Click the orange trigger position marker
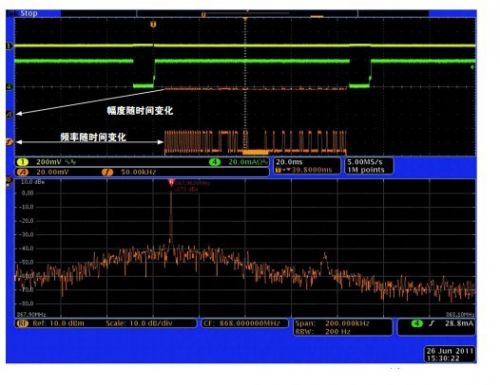The height and width of the screenshot is (385, 500). (153, 24)
